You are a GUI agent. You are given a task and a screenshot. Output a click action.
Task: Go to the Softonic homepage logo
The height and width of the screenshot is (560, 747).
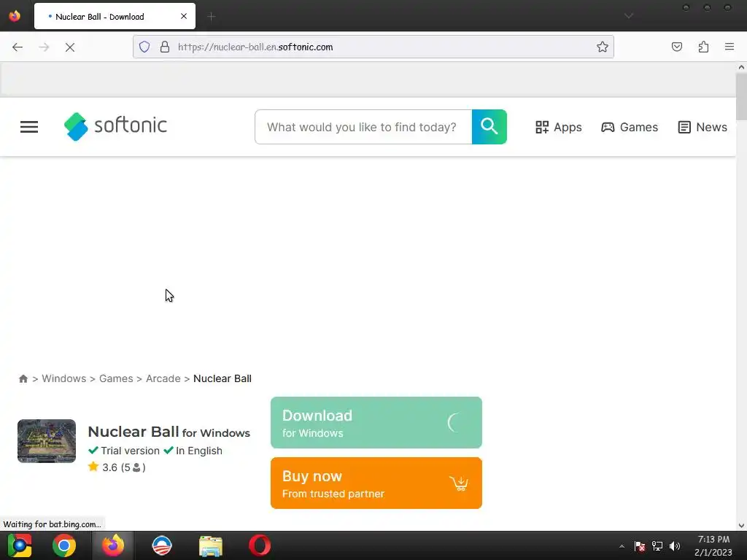(115, 126)
